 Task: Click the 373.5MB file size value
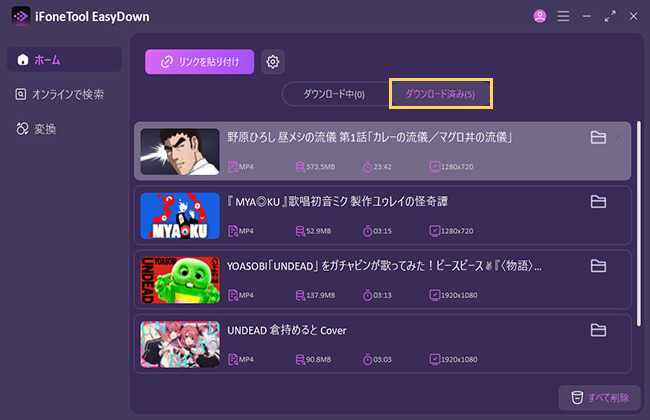click(320, 167)
